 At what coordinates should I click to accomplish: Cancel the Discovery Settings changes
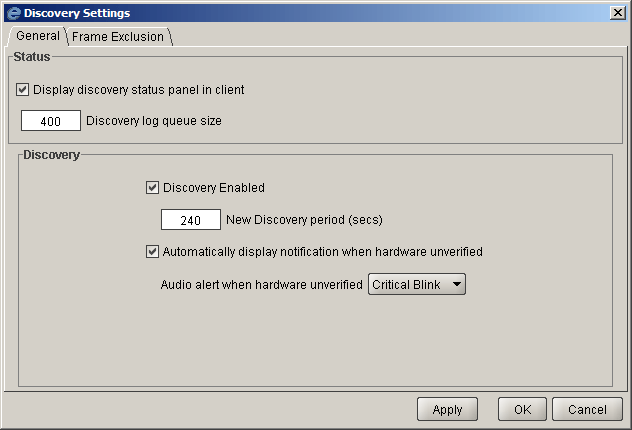coord(587,409)
